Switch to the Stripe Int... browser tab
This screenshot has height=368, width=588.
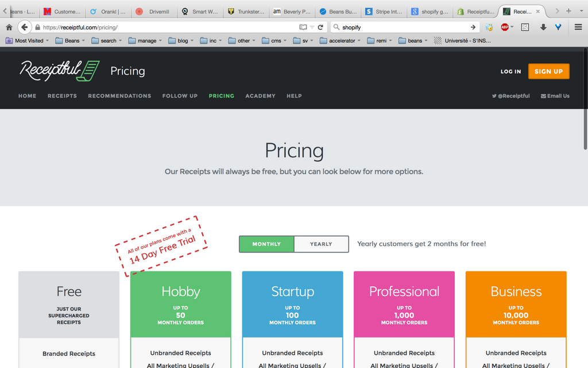383,11
